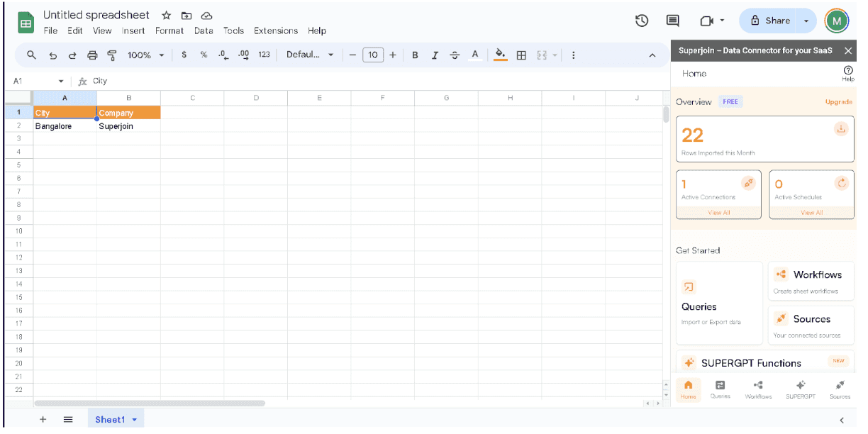
Task: Open the Name box dropdown arrow
Action: [x=61, y=82]
